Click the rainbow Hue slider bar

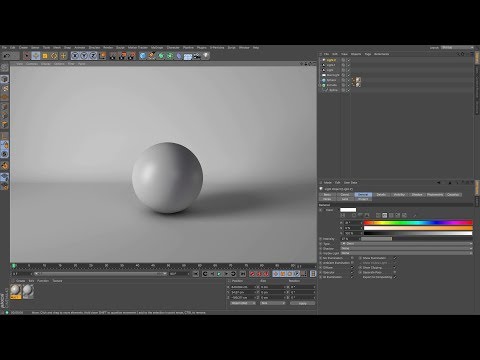[418, 222]
